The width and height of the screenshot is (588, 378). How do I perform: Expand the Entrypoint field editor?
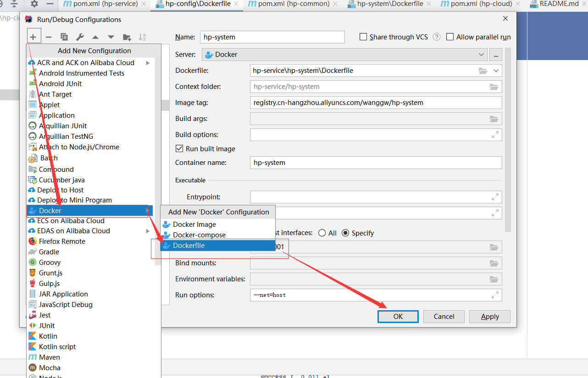click(x=495, y=197)
